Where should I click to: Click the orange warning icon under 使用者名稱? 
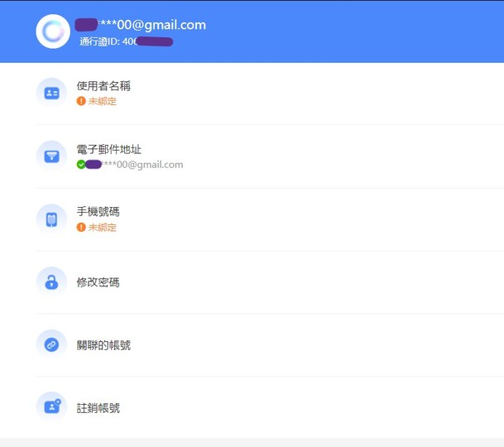(81, 101)
